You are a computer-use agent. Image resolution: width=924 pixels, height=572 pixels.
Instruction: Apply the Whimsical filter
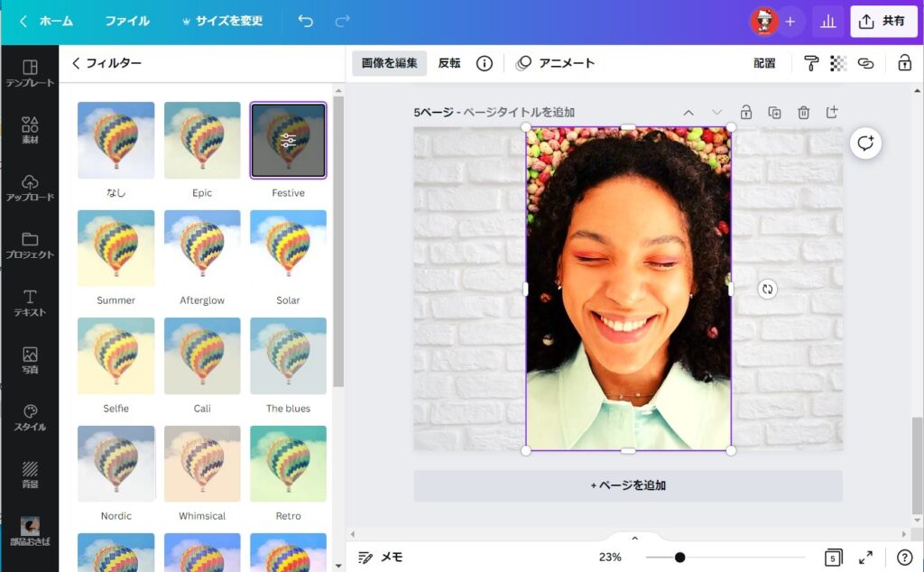202,464
